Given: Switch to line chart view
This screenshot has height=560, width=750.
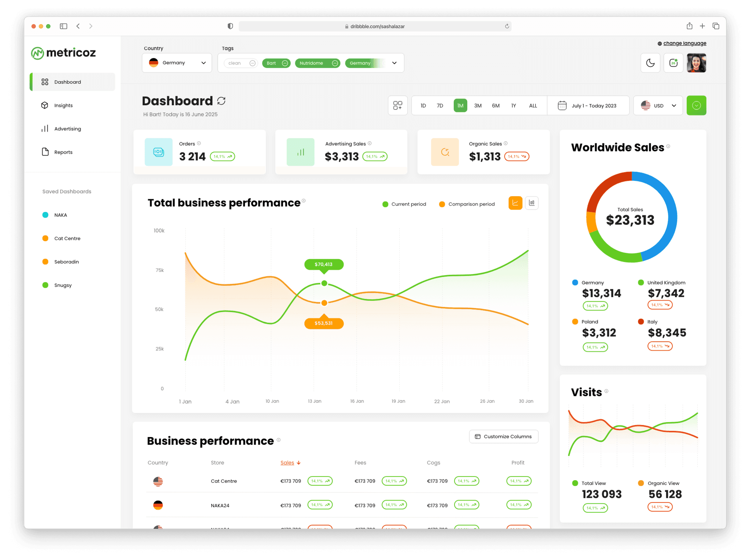Looking at the screenshot, I should coord(515,203).
